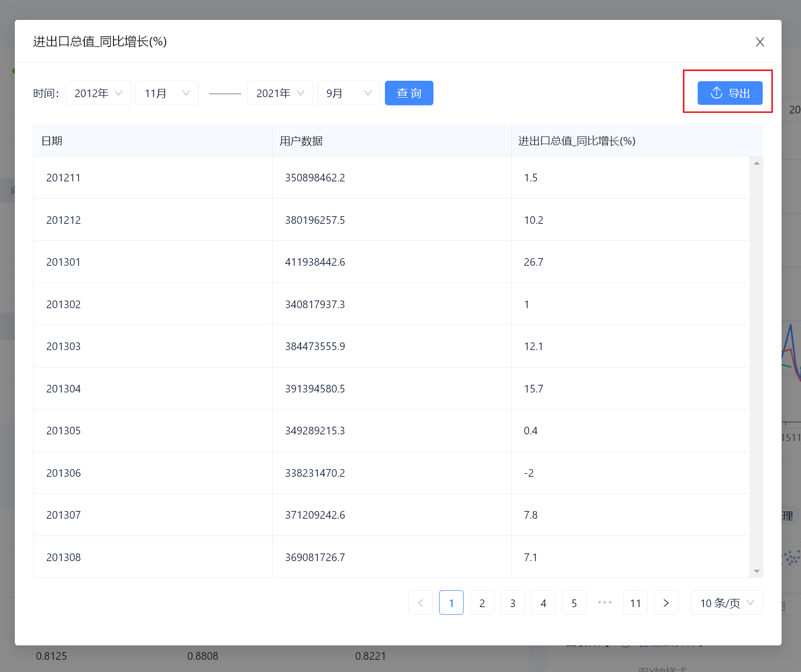
Task: Close the dialog with the X icon
Action: (x=760, y=42)
